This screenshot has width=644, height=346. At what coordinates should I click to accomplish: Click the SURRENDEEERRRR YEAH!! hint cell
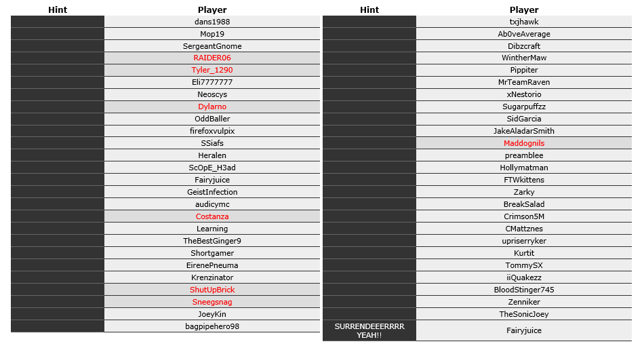tap(369, 331)
